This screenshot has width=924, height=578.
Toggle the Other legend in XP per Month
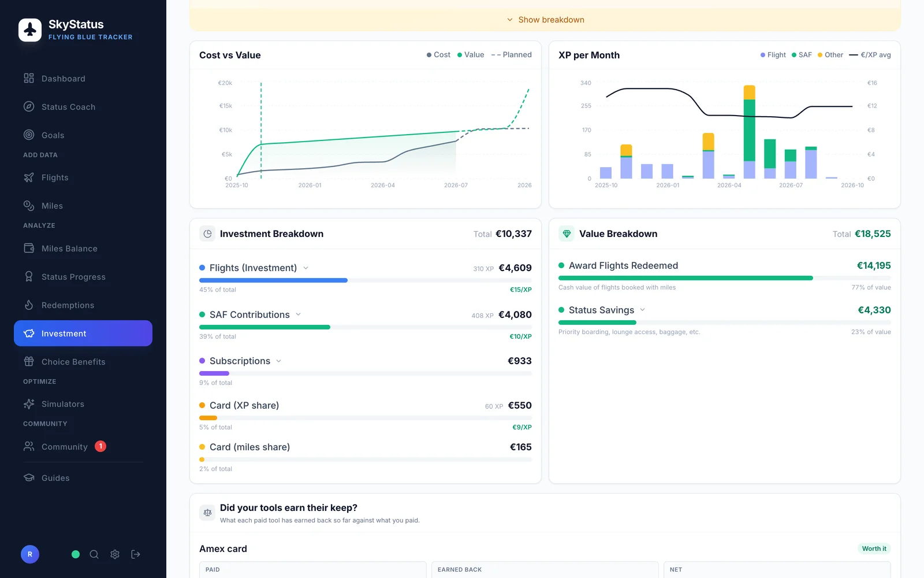830,55
